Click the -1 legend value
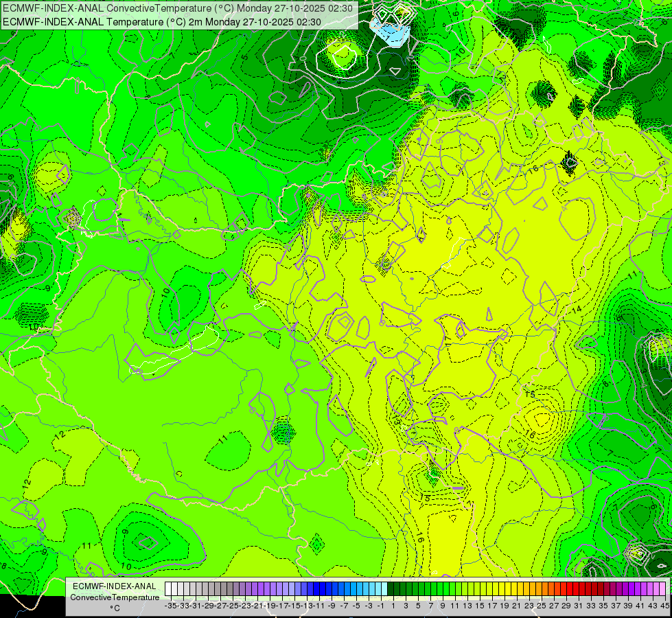The height and width of the screenshot is (618, 672). click(380, 606)
